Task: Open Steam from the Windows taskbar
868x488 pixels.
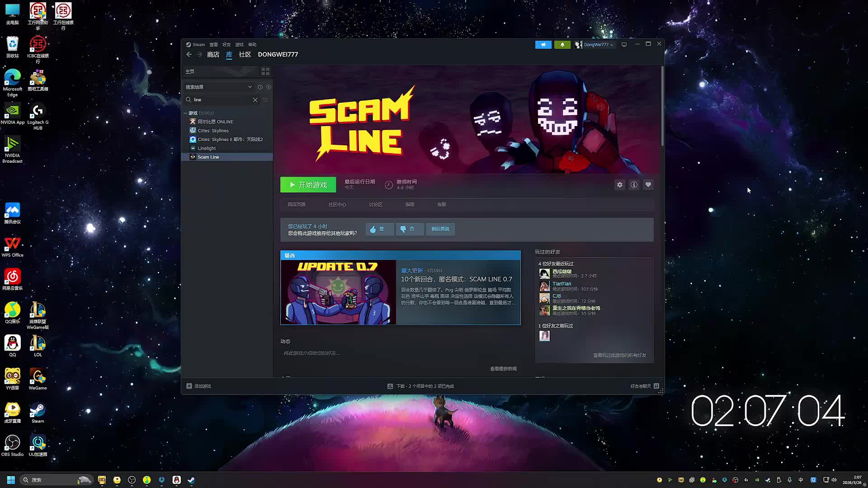Action: click(191, 480)
